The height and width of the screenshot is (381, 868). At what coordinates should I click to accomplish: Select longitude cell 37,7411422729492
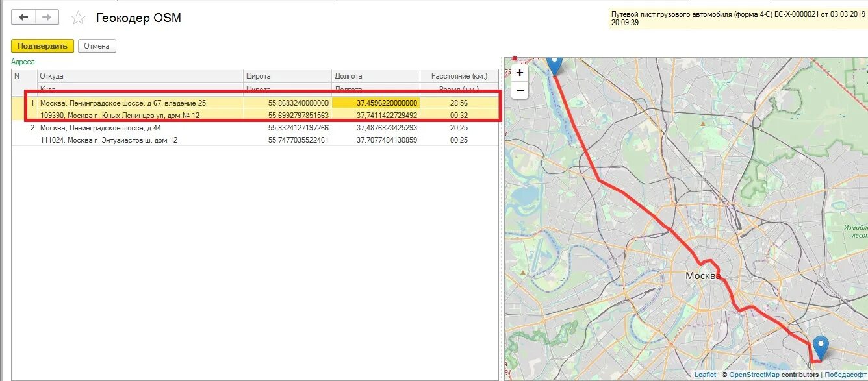(376, 115)
